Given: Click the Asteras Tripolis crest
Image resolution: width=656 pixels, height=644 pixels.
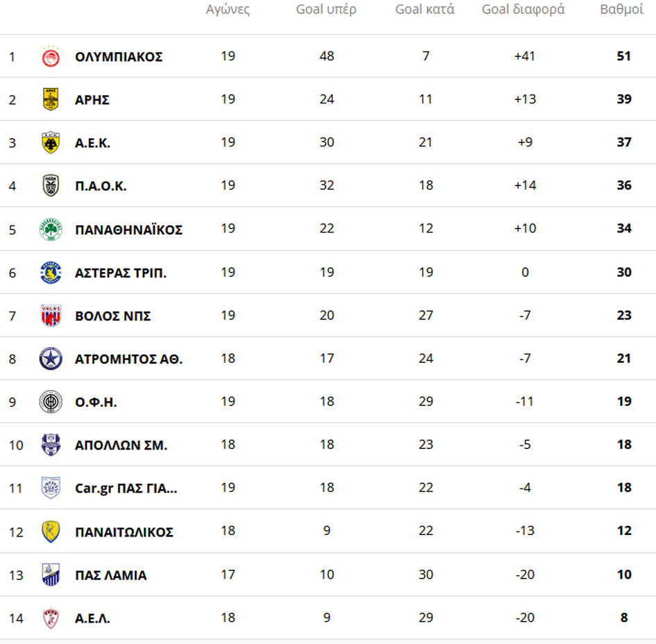Looking at the screenshot, I should [51, 273].
